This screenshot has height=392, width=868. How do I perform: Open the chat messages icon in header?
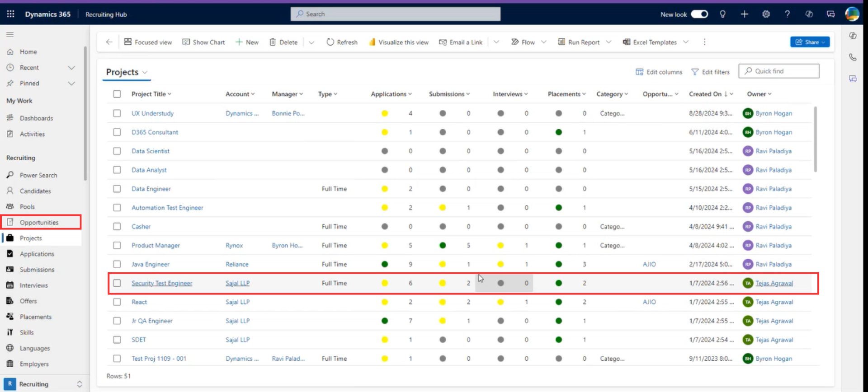tap(830, 14)
